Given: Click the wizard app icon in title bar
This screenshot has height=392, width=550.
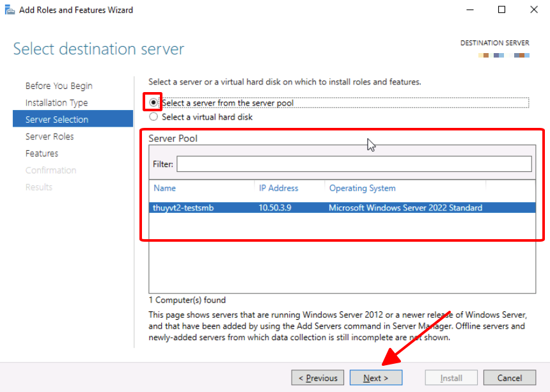Looking at the screenshot, I should 10,10.
